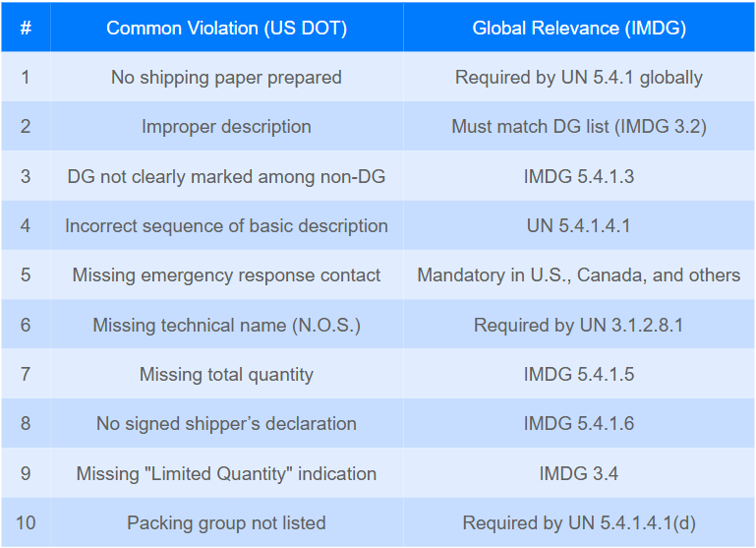
Task: Select the 'IMDG 3.4' cell
Action: pos(579,473)
